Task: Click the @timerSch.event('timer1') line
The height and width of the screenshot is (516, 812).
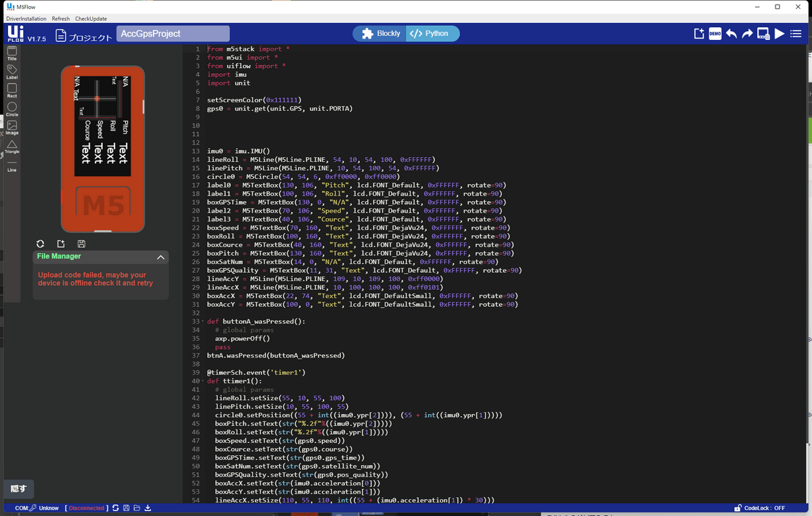Action: pos(256,372)
